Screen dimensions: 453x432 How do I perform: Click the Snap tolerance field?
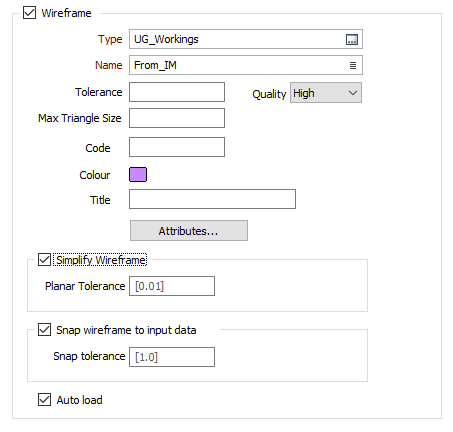[x=172, y=357]
